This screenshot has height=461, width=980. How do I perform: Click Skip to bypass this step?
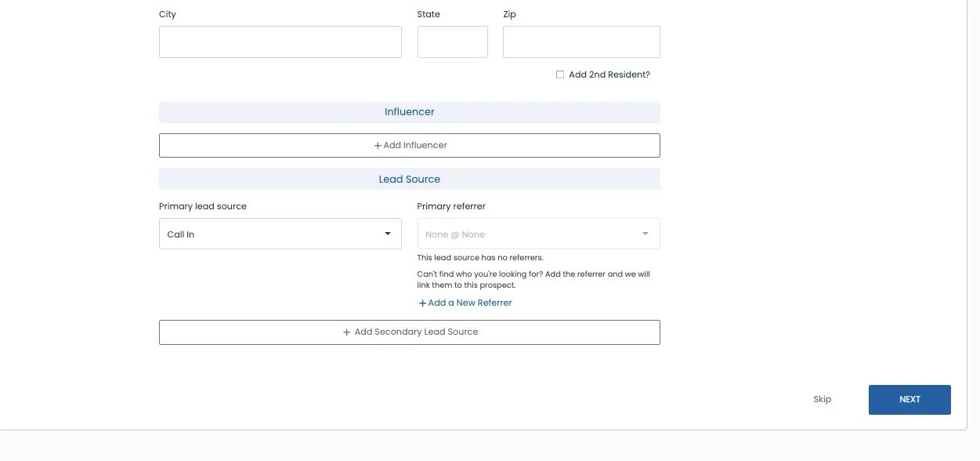[x=822, y=400]
